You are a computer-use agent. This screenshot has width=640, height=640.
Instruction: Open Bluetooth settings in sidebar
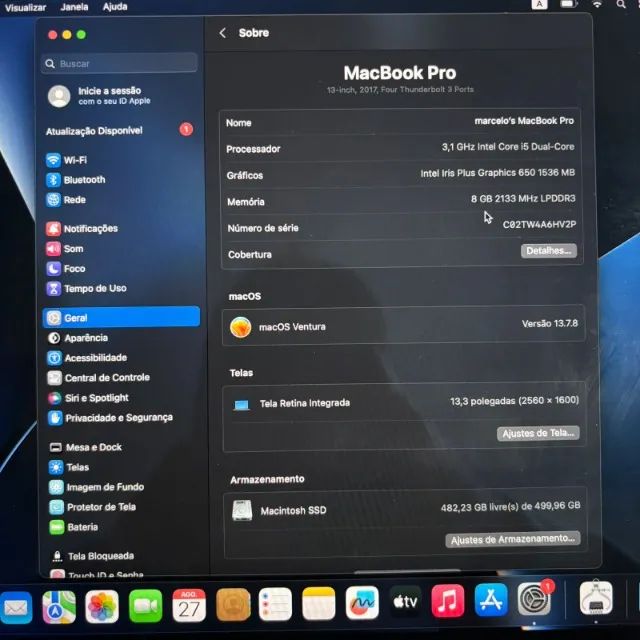[x=76, y=180]
